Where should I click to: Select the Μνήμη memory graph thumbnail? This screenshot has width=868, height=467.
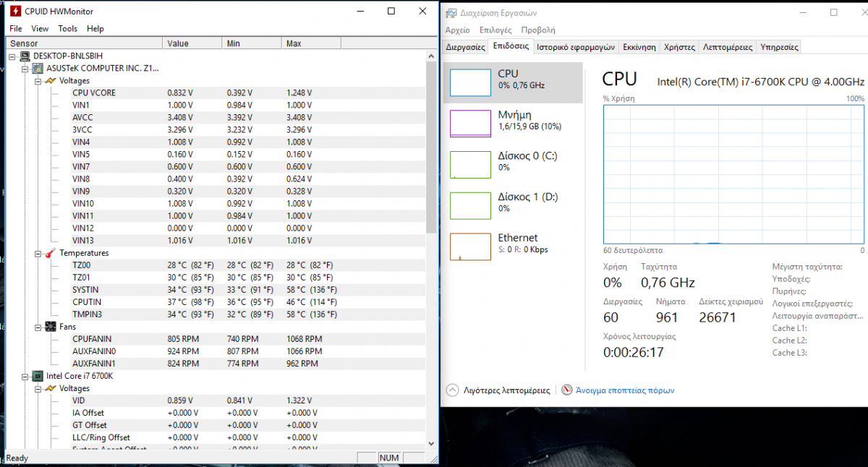pos(470,123)
